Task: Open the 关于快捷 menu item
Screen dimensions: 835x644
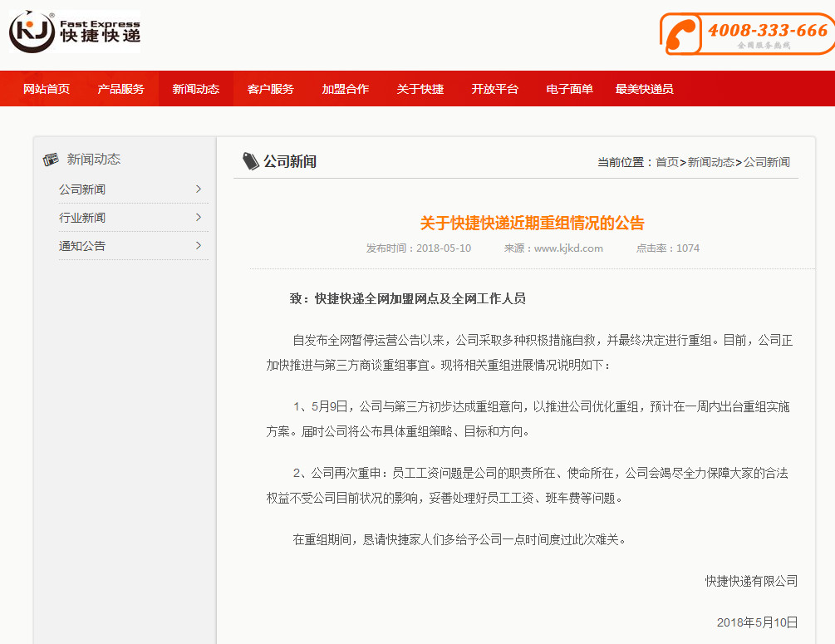Action: point(420,89)
